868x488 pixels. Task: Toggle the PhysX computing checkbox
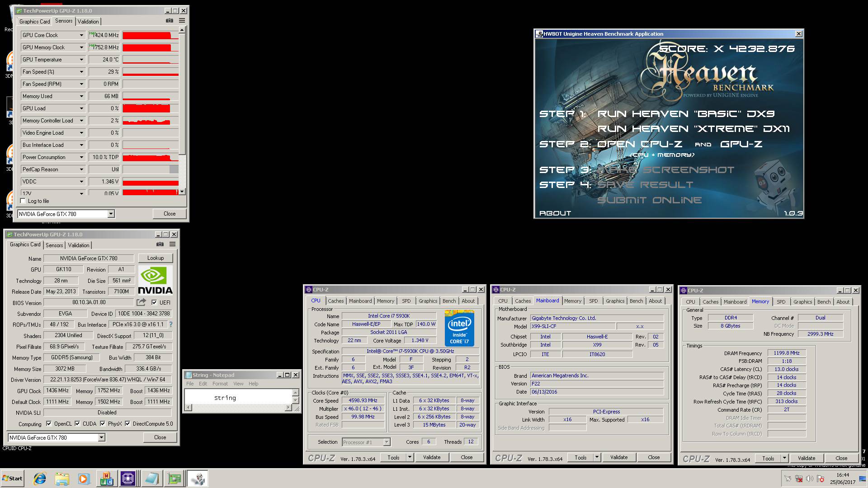pyautogui.click(x=103, y=424)
